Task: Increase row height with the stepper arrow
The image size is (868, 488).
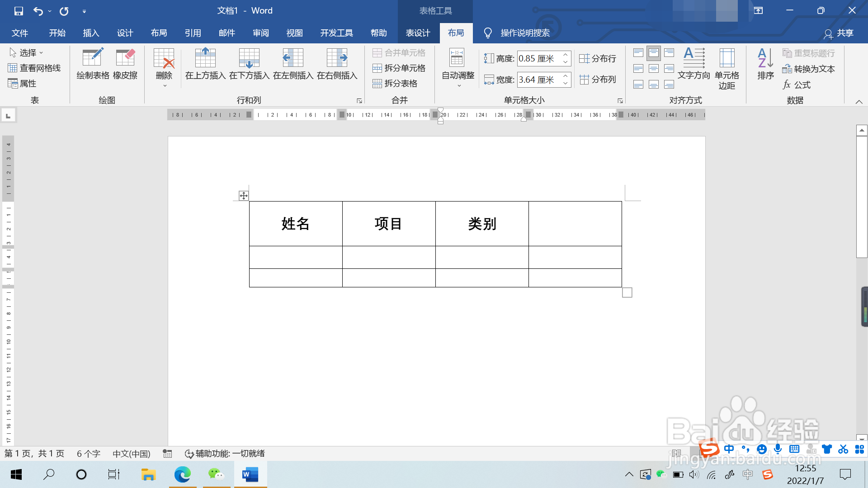Action: [565, 56]
